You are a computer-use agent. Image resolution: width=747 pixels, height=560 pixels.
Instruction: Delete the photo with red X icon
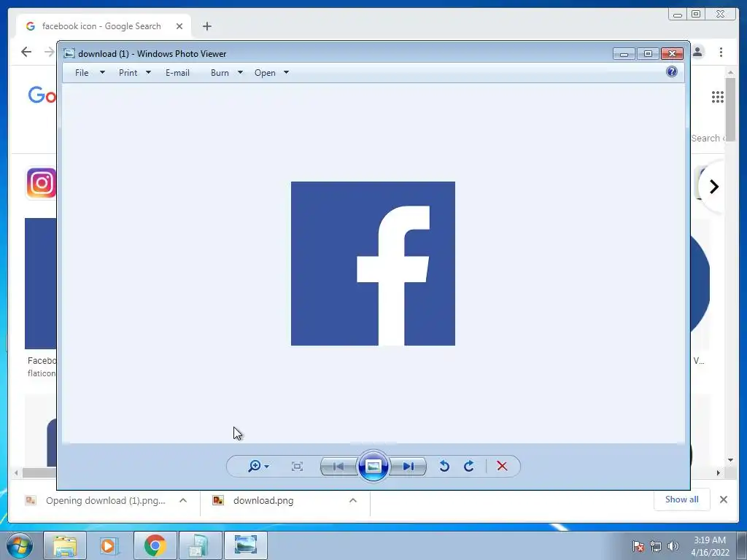(x=502, y=466)
